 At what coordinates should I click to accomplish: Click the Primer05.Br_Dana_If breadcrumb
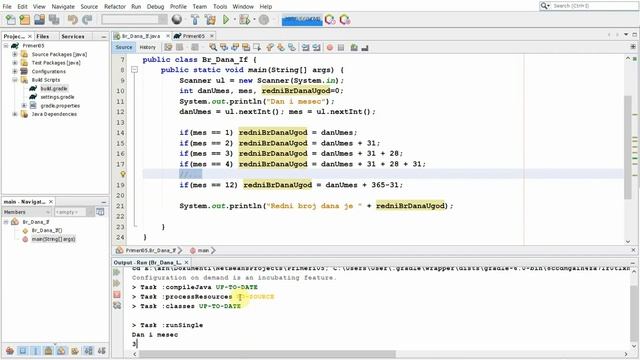click(x=150, y=250)
